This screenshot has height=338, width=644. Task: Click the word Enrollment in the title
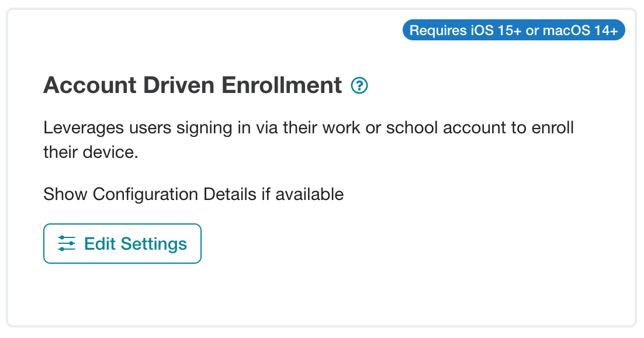click(282, 85)
